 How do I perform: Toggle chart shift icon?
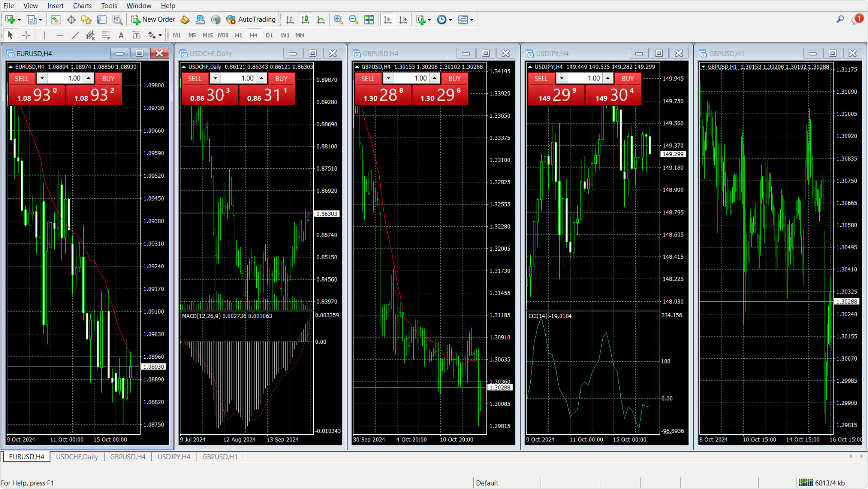tap(403, 19)
